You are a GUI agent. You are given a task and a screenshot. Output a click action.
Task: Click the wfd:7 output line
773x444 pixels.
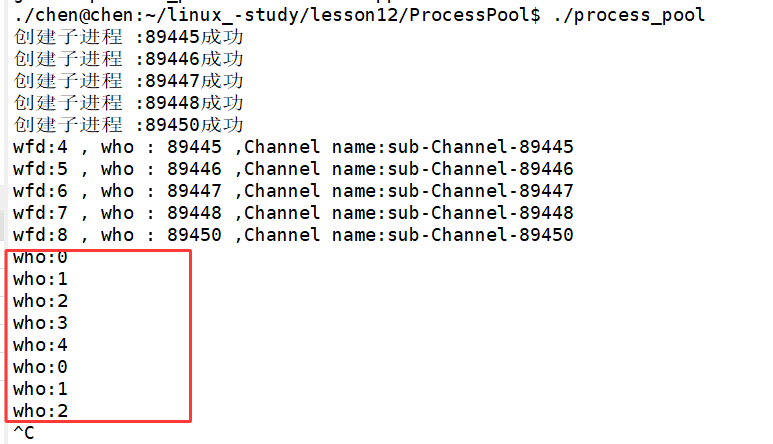pyautogui.click(x=293, y=213)
